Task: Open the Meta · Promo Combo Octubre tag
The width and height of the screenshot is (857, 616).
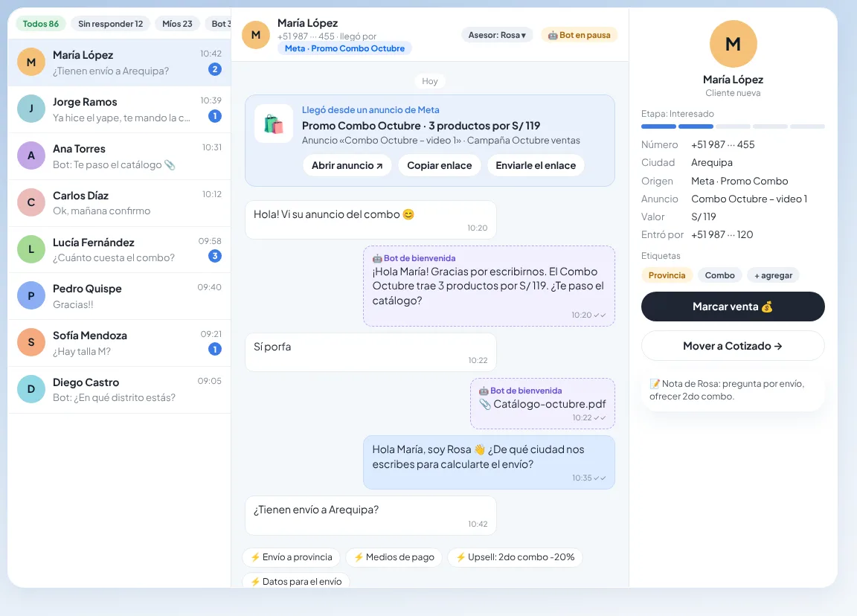Action: coord(345,48)
